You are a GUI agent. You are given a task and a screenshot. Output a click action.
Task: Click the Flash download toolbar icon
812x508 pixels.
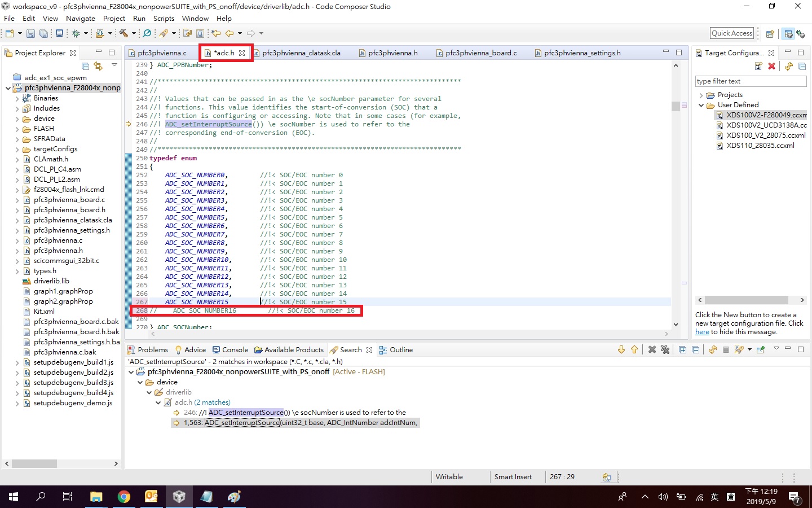[x=100, y=33]
